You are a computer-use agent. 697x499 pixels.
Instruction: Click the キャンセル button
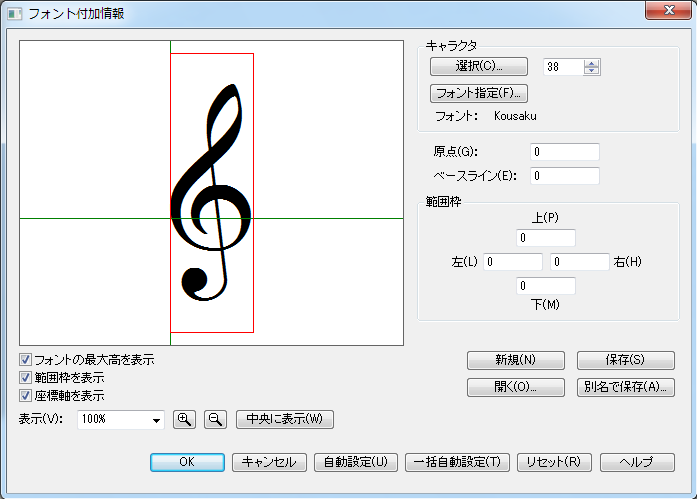coord(269,462)
